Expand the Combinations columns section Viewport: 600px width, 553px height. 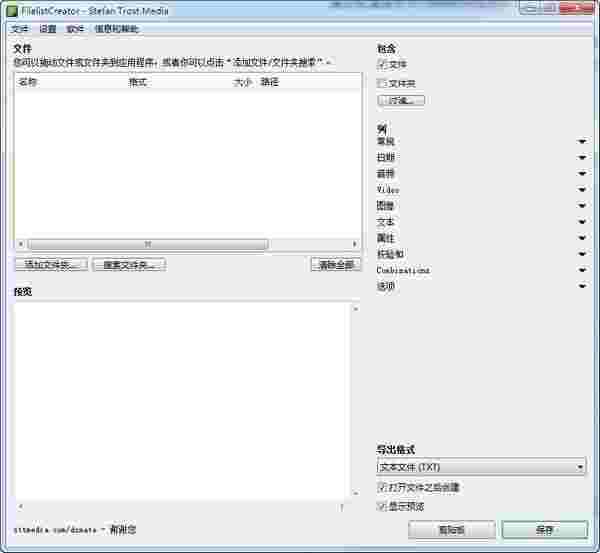pos(582,270)
